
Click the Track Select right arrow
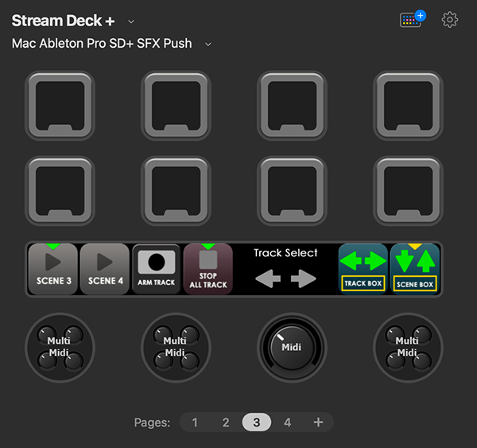(x=304, y=279)
